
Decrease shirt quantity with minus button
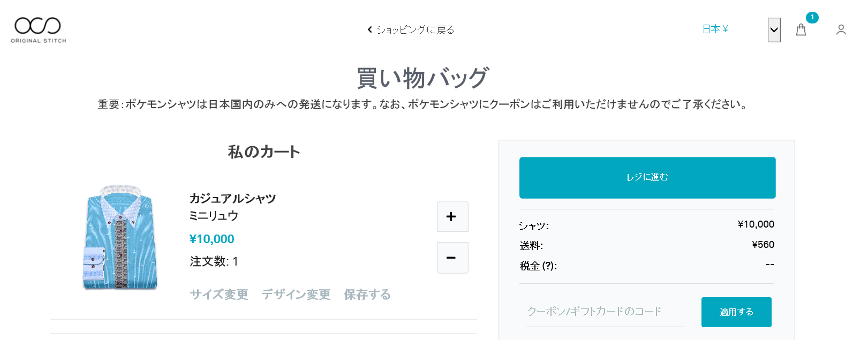(x=452, y=258)
